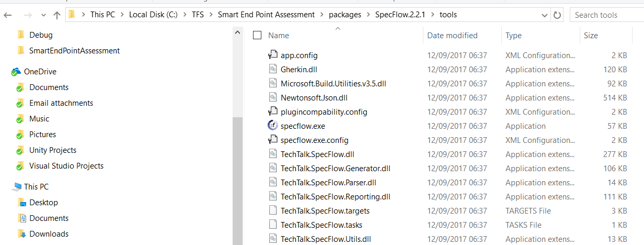Select TechTalk.SpecFlow.Utils.dll icon
The image size is (644, 245).
[272, 238]
